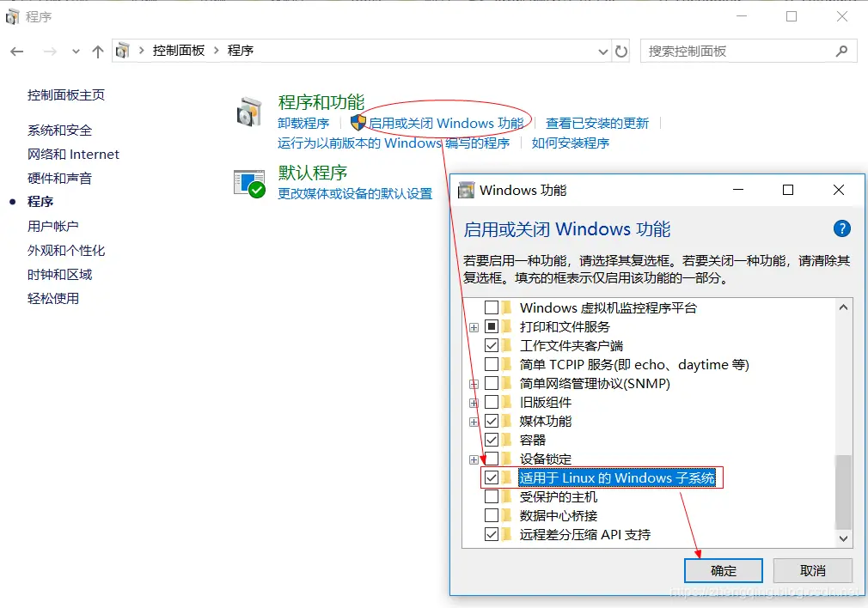Open 默认程序 heading

(x=312, y=173)
